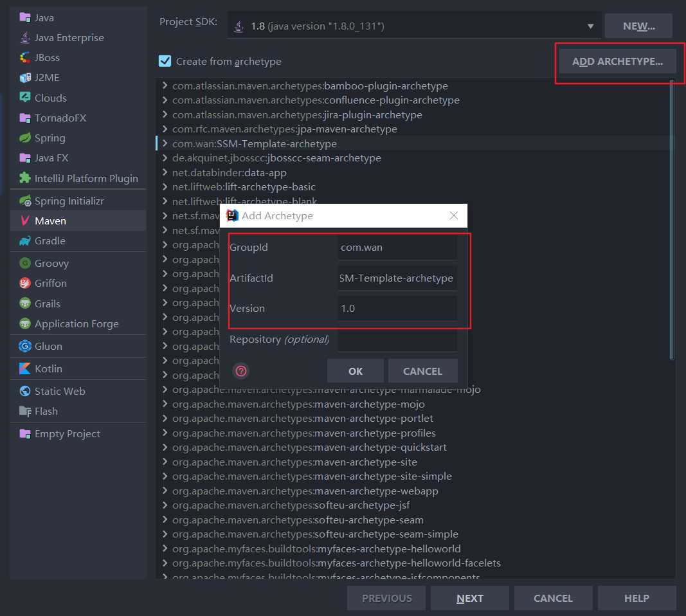This screenshot has width=686, height=616.
Task: Click the Groovy icon
Action: pyautogui.click(x=25, y=263)
